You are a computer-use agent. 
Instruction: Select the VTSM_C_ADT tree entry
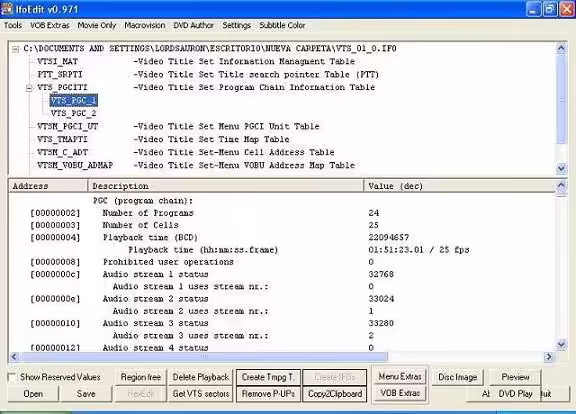pos(62,152)
